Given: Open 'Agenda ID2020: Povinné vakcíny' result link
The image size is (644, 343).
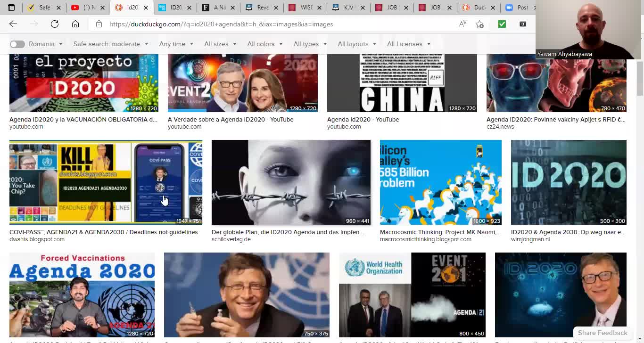Looking at the screenshot, I should [x=556, y=120].
